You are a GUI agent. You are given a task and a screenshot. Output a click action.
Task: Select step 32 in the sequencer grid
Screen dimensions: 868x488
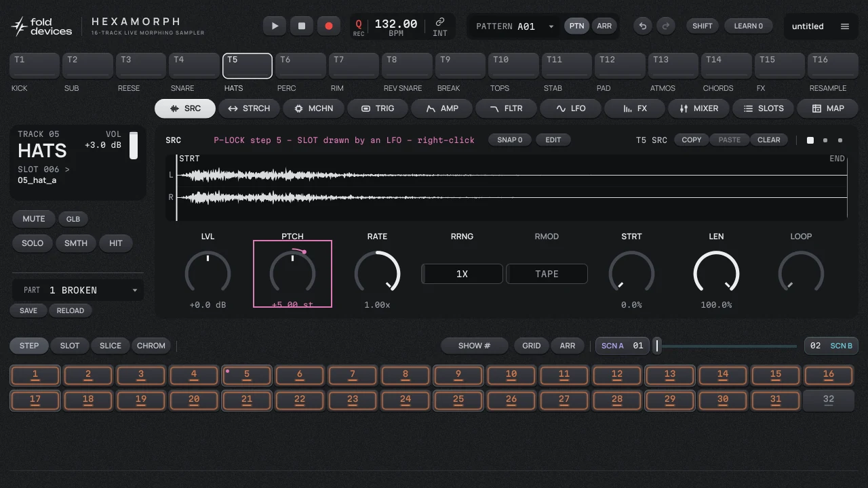829,400
